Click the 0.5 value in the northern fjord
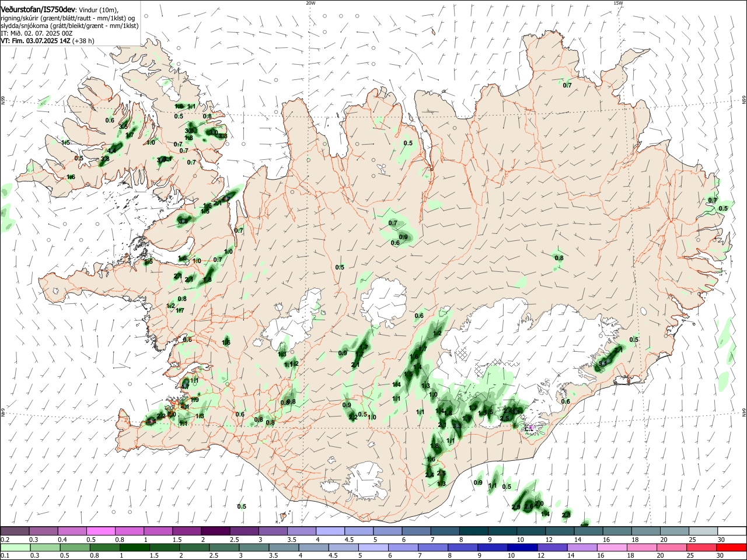The height and width of the screenshot is (560, 747). [408, 143]
